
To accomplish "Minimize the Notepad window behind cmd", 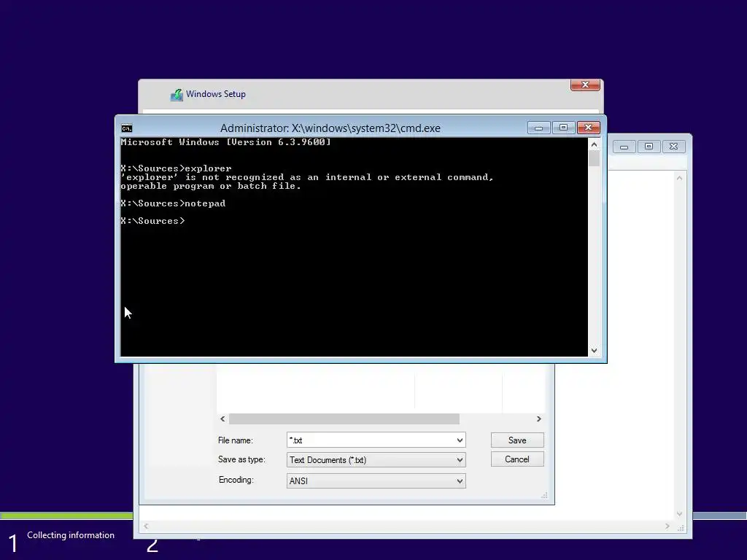I will pyautogui.click(x=624, y=147).
